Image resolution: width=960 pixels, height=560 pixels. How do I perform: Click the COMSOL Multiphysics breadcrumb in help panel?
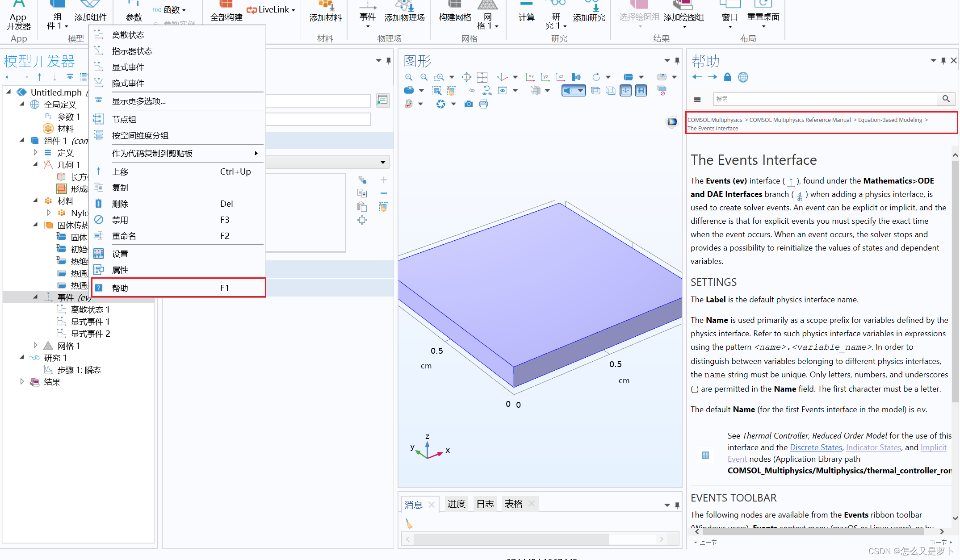[x=714, y=120]
